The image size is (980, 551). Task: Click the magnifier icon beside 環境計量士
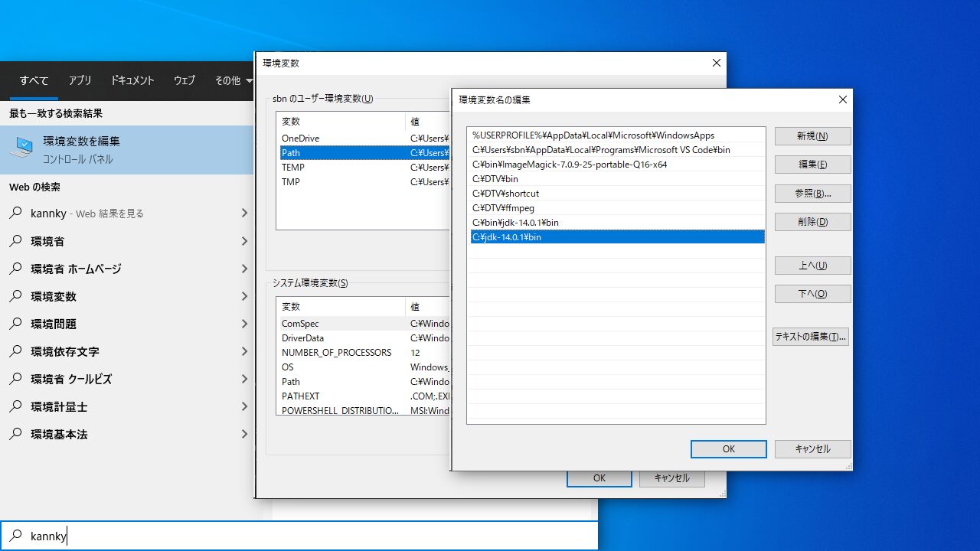click(x=15, y=406)
